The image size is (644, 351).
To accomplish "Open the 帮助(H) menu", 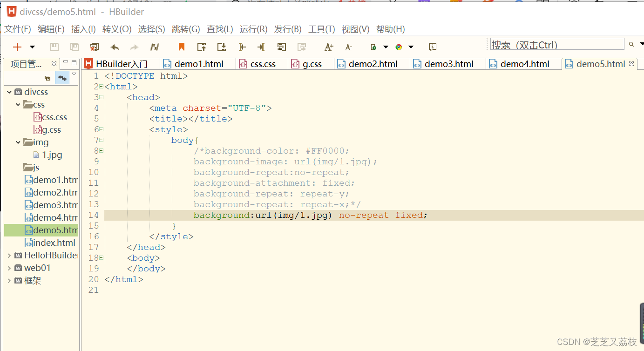I will pyautogui.click(x=390, y=29).
